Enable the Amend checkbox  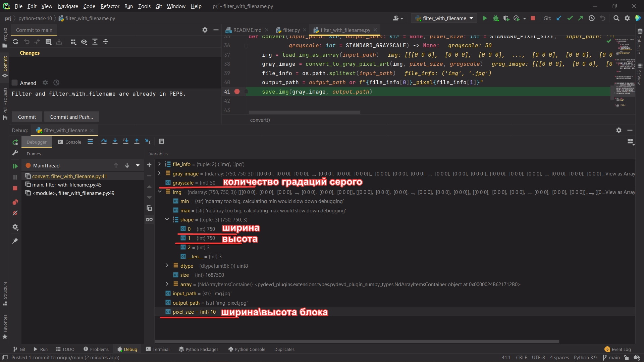point(15,83)
